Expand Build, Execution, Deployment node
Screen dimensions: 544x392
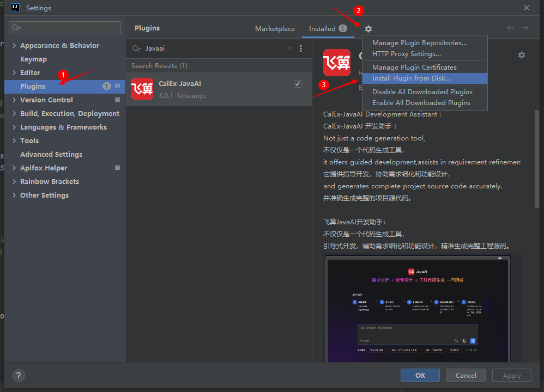coord(14,113)
